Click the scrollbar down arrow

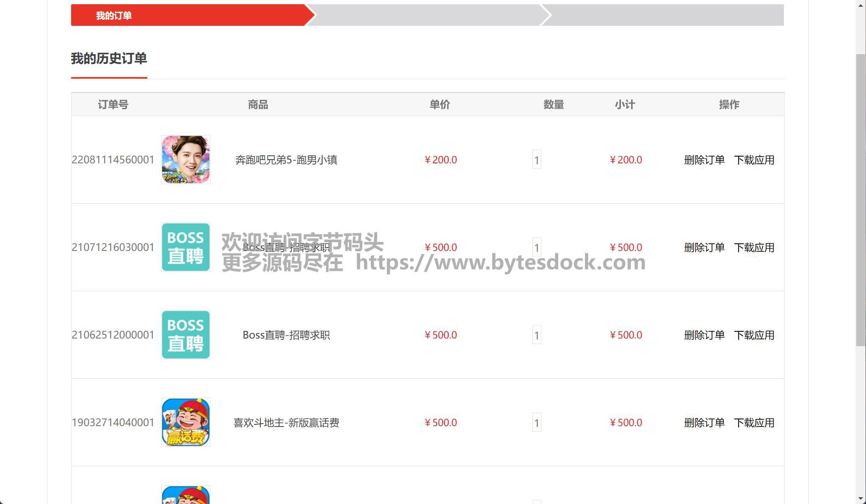click(861, 499)
